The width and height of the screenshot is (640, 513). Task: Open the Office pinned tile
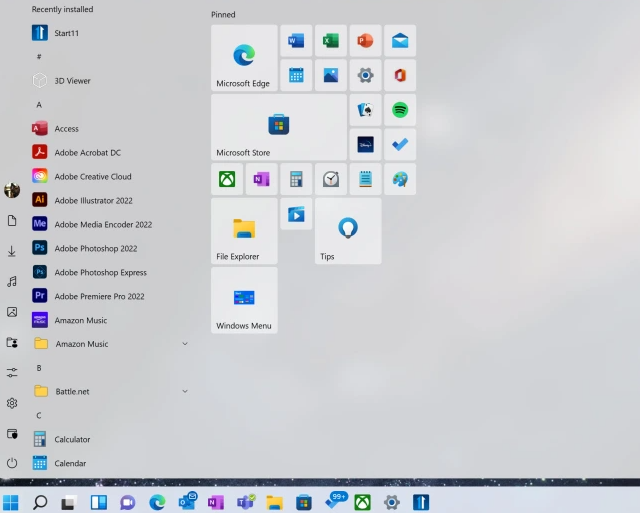(x=400, y=76)
